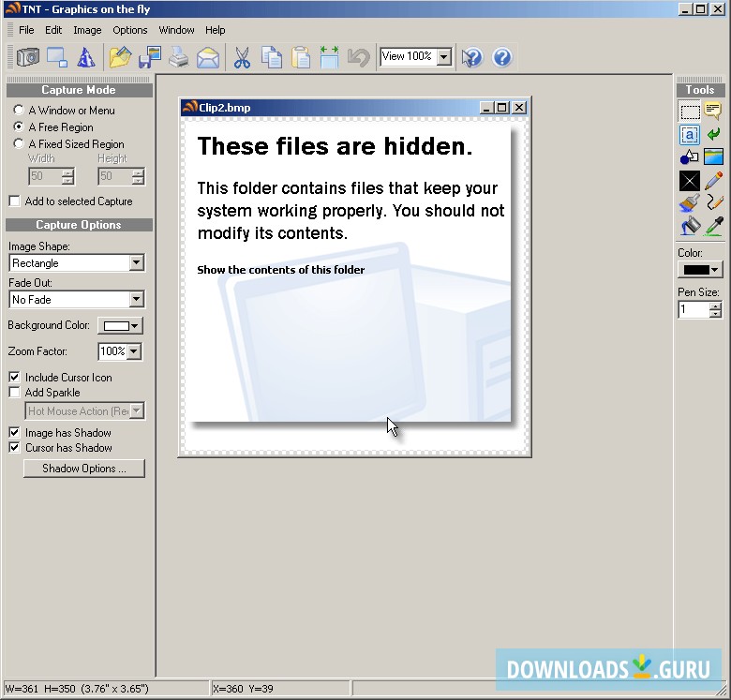The image size is (731, 700).
Task: Cut selection with the scissors icon
Action: click(242, 58)
